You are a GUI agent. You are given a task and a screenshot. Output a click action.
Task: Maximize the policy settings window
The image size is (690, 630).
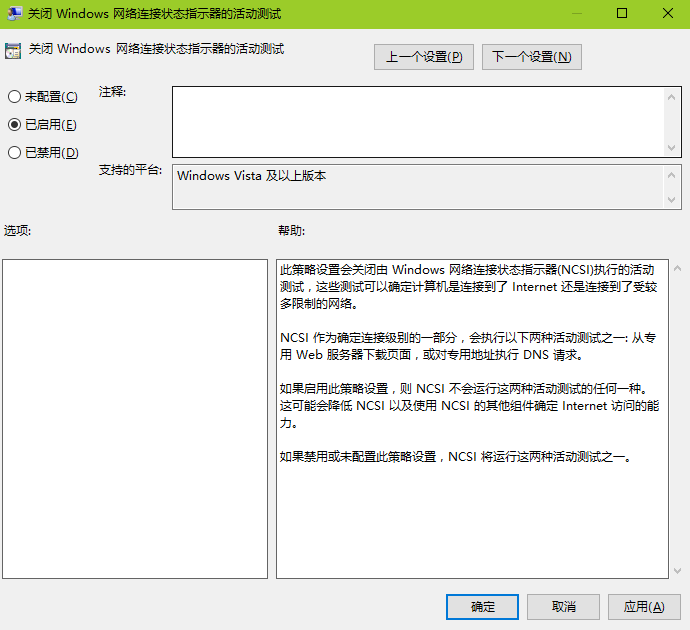click(x=621, y=14)
